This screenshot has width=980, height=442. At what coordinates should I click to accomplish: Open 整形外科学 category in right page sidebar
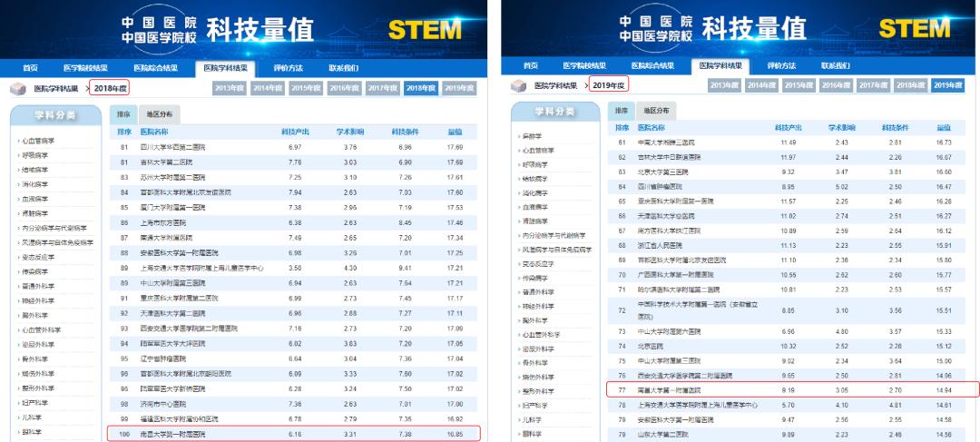(538, 391)
